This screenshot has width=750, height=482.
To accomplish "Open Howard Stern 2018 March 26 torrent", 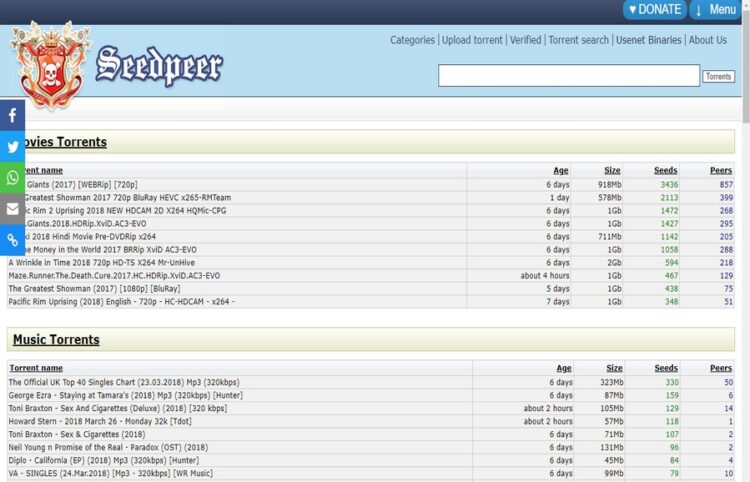I will click(100, 421).
